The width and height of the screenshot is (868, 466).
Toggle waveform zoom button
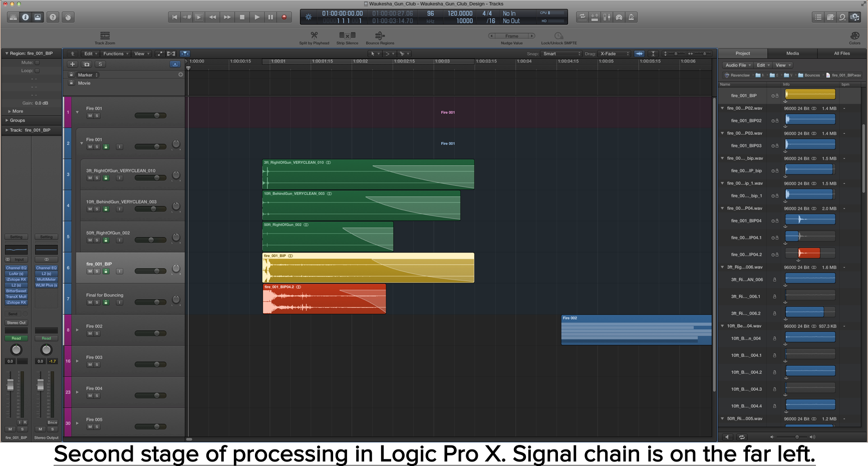640,54
